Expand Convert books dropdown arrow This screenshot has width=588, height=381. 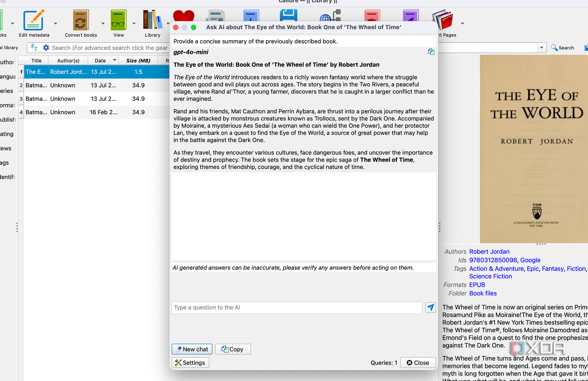tap(103, 24)
